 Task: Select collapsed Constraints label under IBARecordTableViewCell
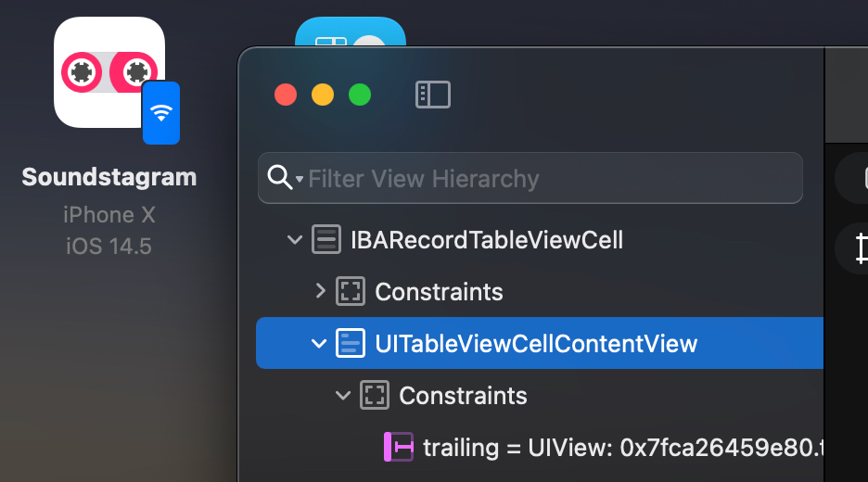click(439, 292)
